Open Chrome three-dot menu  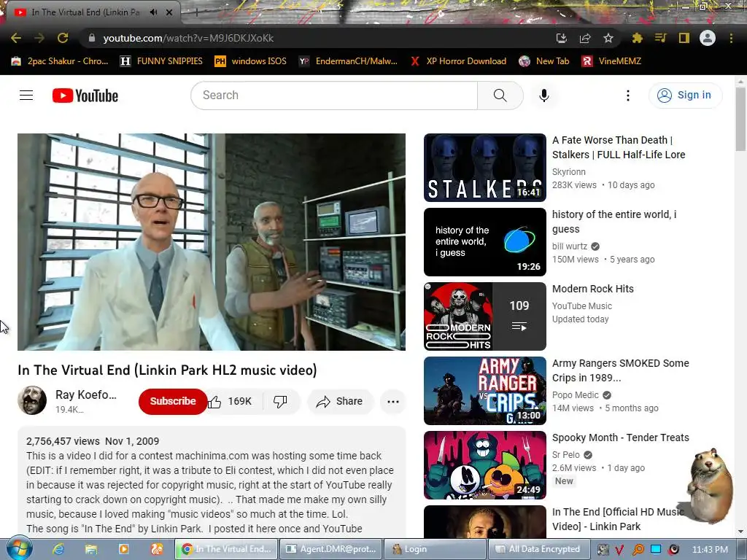[x=731, y=38]
